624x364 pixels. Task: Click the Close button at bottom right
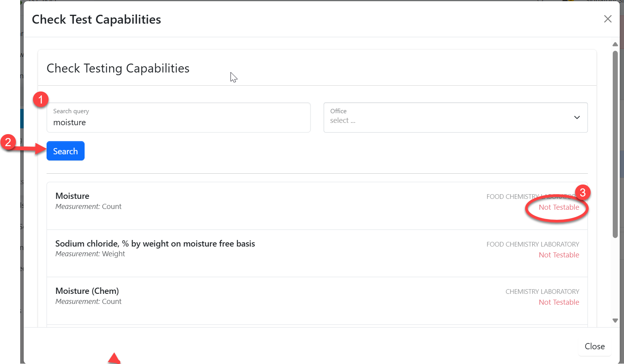pyautogui.click(x=595, y=346)
